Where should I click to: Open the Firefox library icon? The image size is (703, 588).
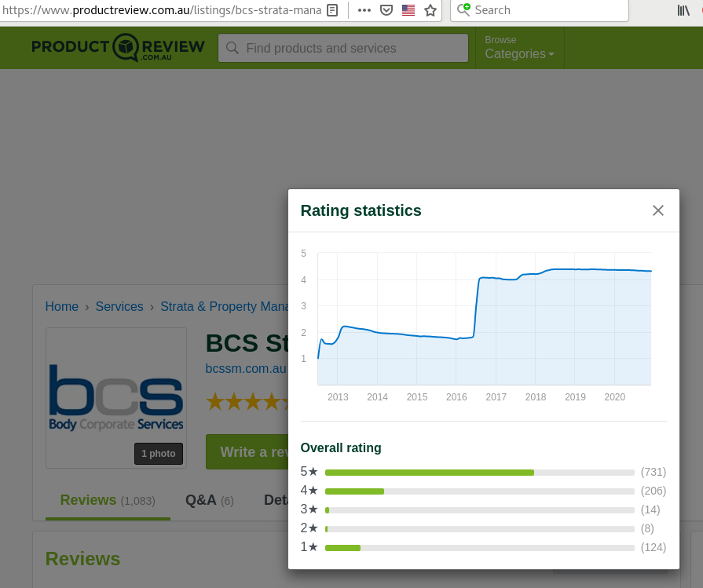coord(683,10)
